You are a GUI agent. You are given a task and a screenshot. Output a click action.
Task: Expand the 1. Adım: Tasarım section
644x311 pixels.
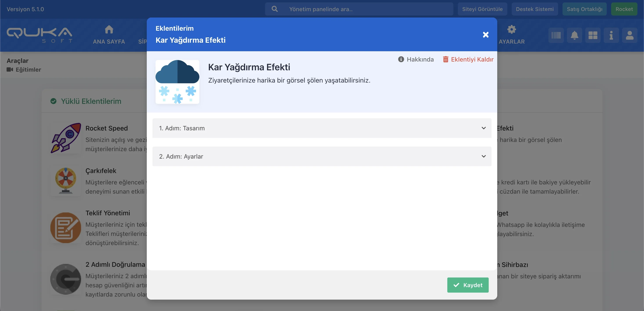[322, 128]
